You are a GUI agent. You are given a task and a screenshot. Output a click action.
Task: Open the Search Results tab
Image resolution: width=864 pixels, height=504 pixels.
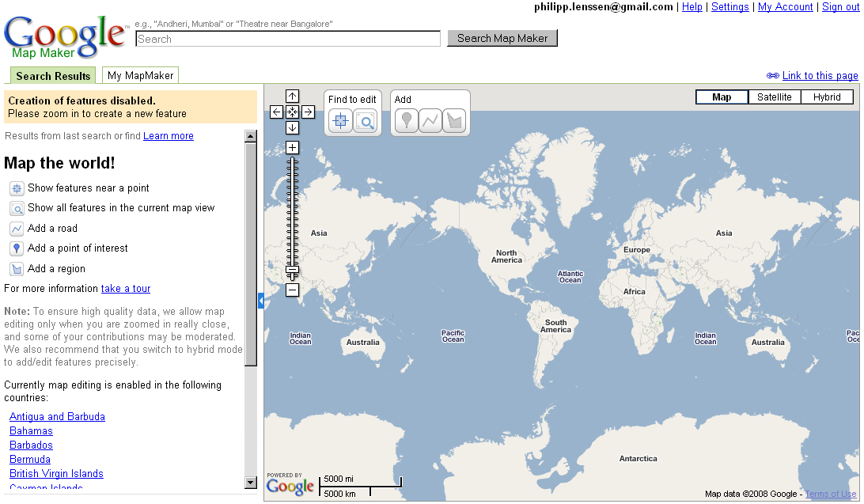[53, 75]
